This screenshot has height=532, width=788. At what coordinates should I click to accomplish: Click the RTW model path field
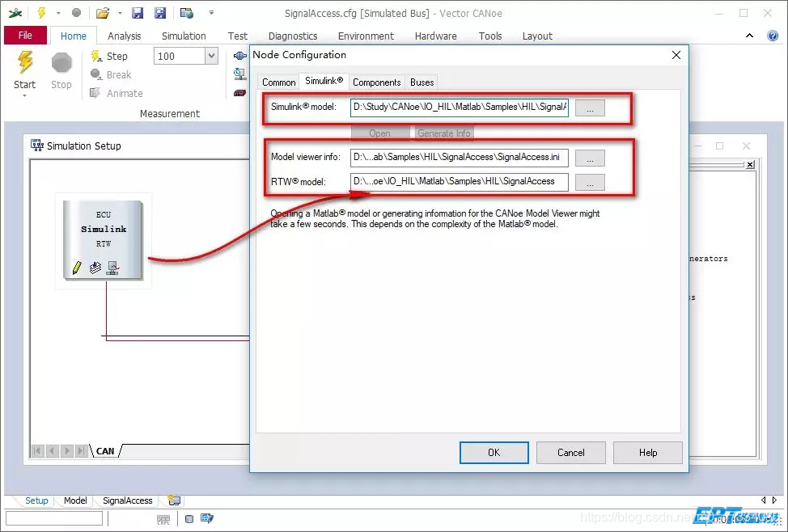[460, 182]
